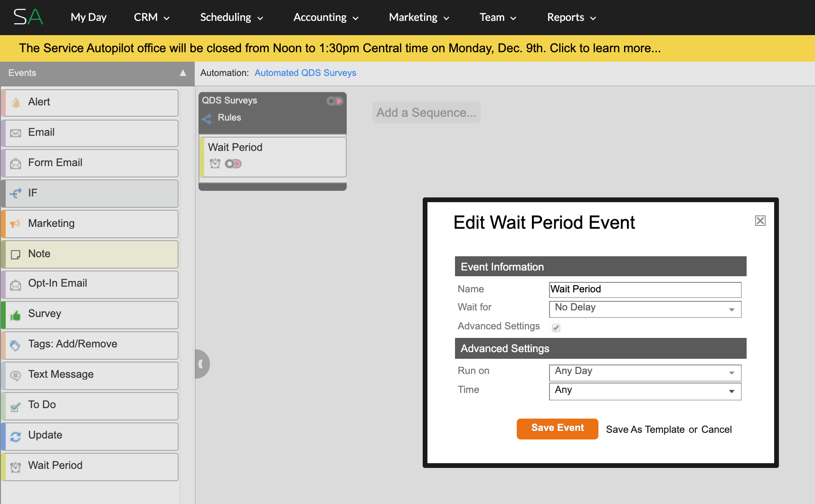Select the Opt-In Email event label
The width and height of the screenshot is (815, 504).
coord(57,283)
